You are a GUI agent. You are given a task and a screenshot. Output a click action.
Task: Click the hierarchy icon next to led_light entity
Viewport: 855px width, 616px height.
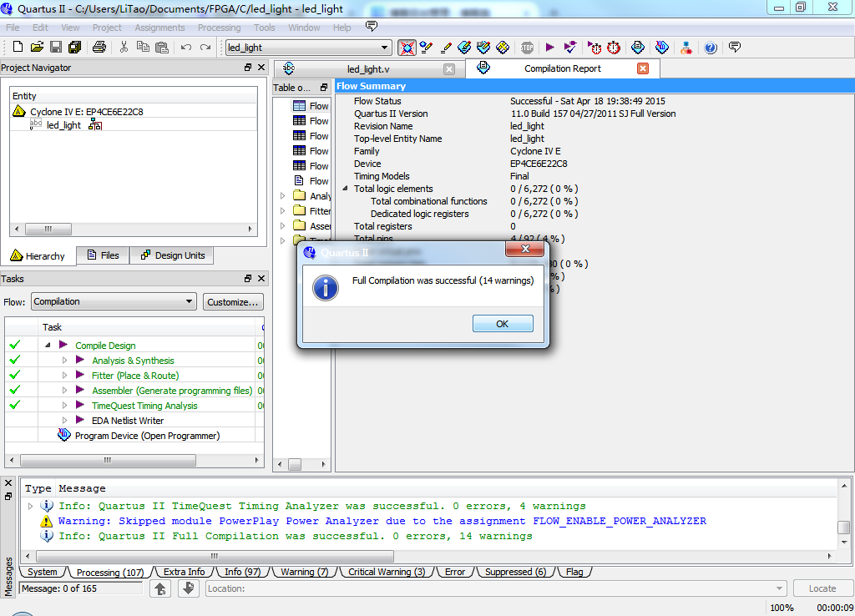pos(95,125)
